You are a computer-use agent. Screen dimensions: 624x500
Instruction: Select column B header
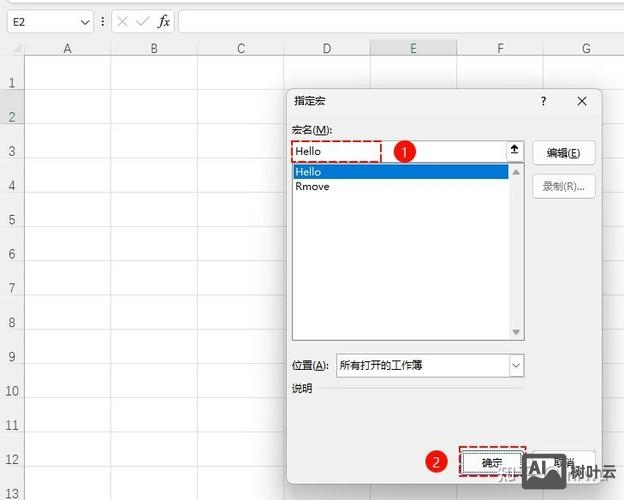(x=154, y=48)
